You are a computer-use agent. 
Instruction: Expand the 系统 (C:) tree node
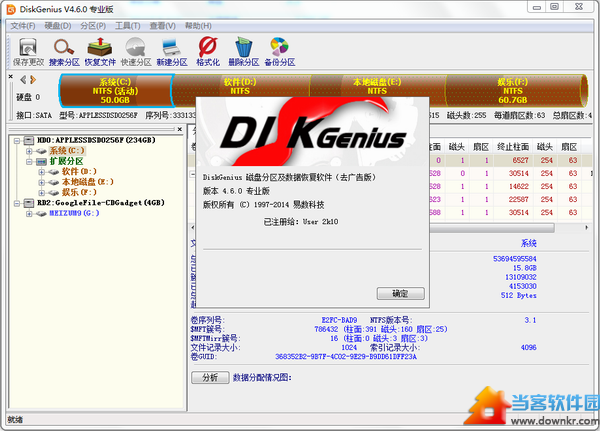29,151
